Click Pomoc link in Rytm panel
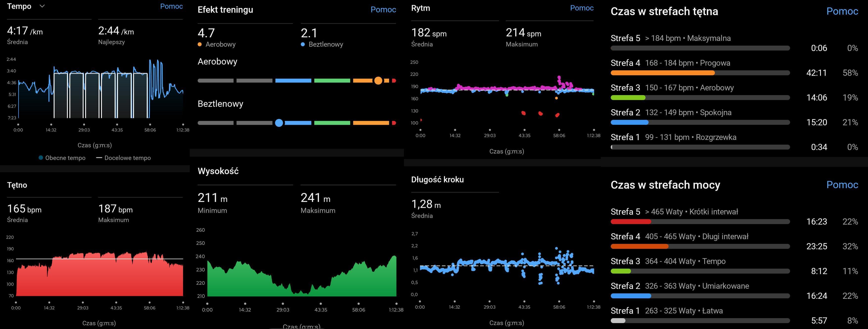This screenshot has width=868, height=329. (582, 8)
